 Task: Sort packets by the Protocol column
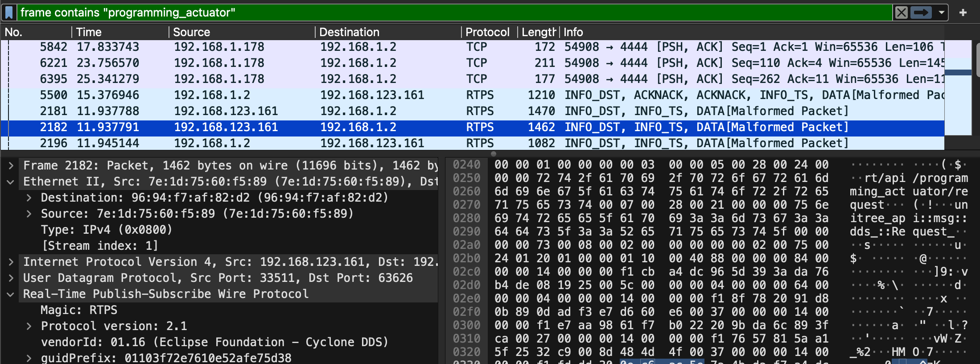(x=487, y=32)
